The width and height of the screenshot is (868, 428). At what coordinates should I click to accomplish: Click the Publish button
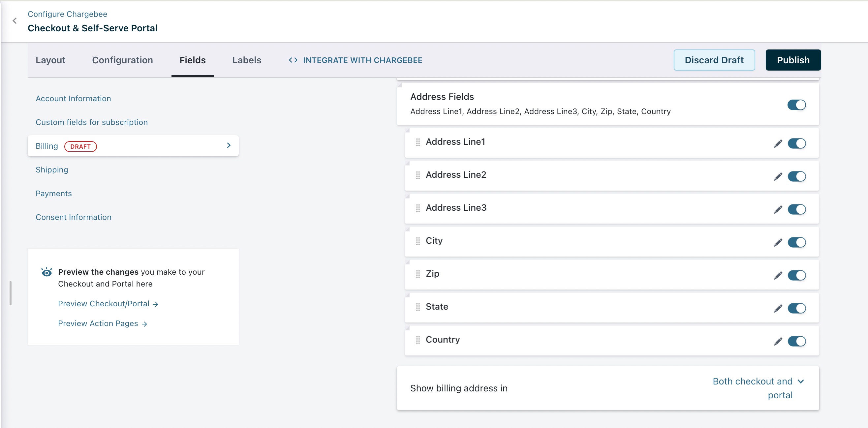(x=793, y=60)
